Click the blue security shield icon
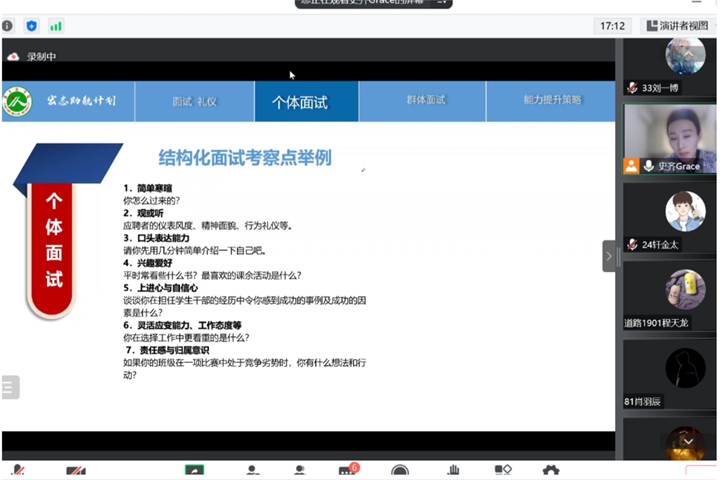This screenshot has width=720, height=480. (32, 26)
